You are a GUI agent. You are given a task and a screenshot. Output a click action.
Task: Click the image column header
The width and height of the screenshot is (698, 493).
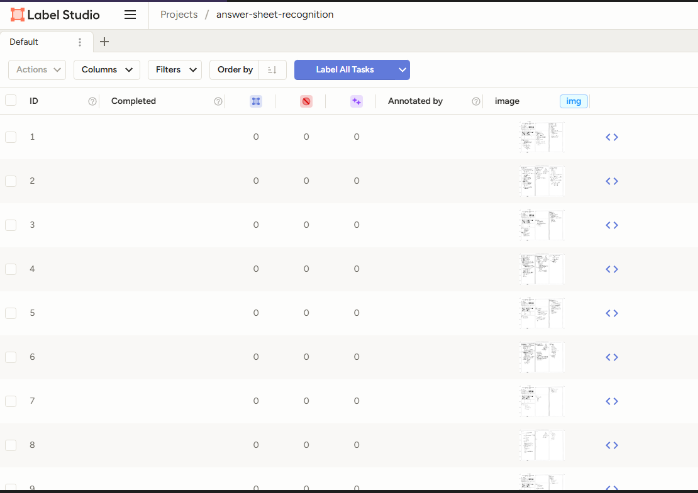coord(507,101)
